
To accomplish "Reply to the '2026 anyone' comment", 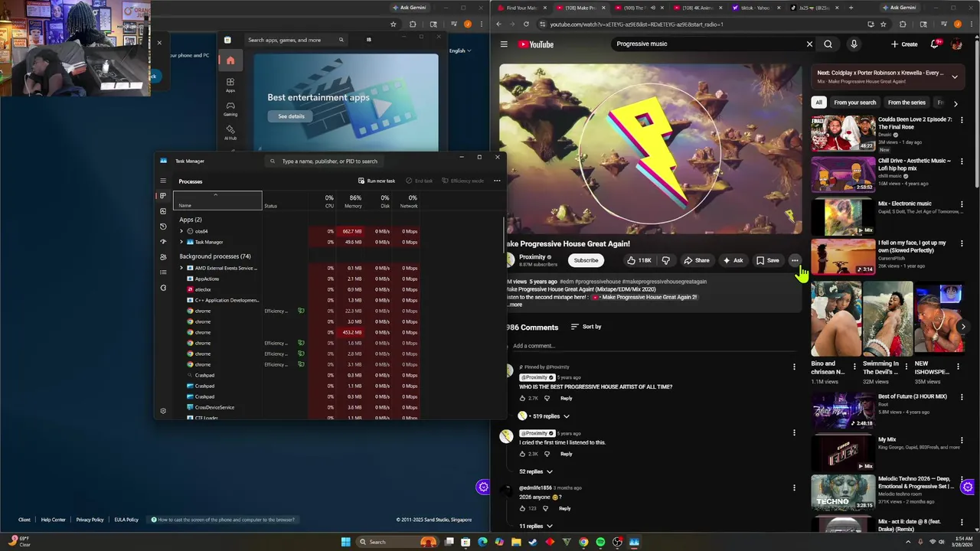I will 564,508.
